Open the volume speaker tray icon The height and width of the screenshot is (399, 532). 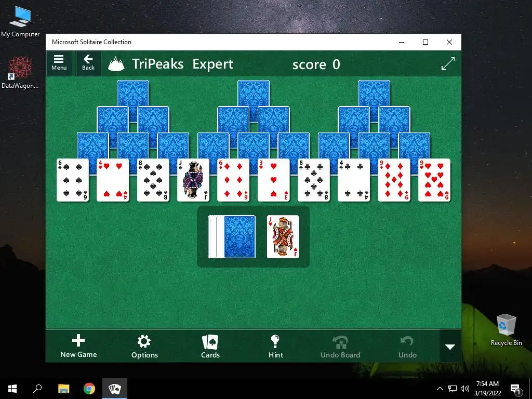click(x=465, y=389)
